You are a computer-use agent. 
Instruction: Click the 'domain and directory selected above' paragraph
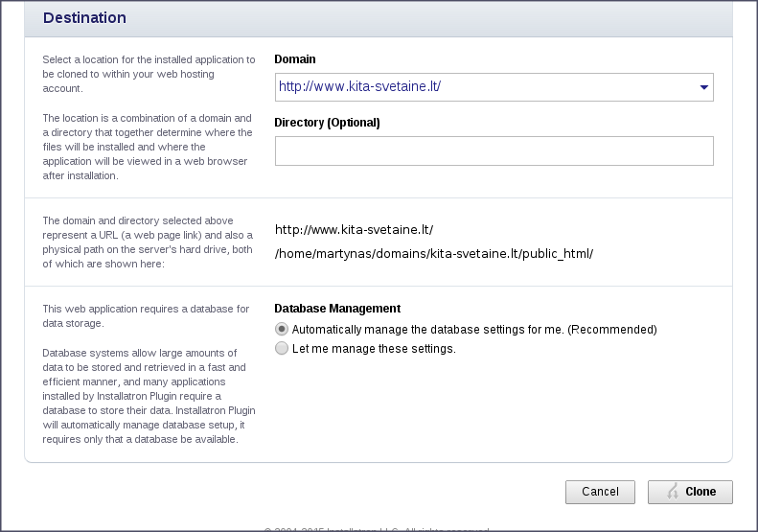point(148,243)
